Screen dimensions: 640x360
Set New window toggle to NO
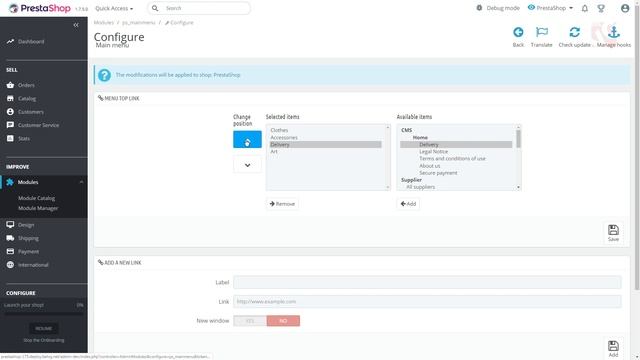click(x=283, y=321)
